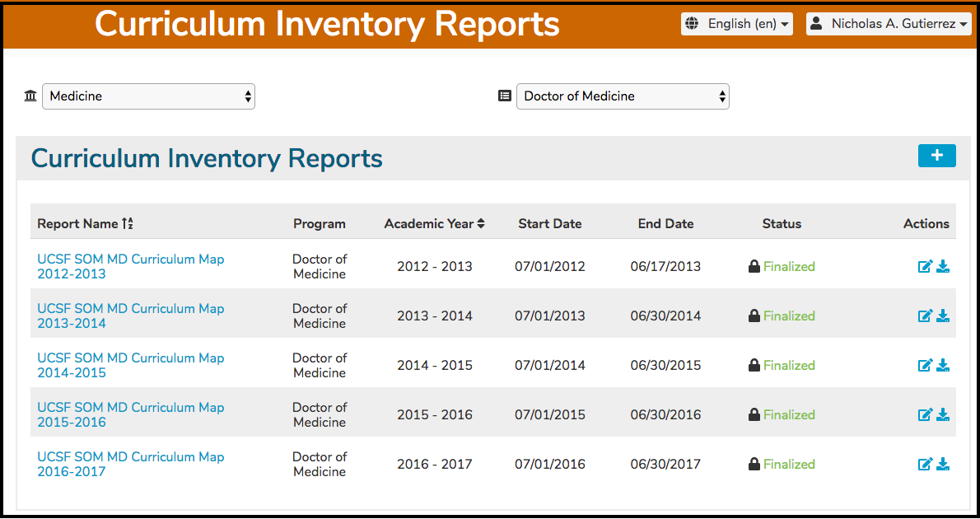The width and height of the screenshot is (980, 519).
Task: Open UCSF SOM MD Curriculum Map 2013-2014
Action: (131, 316)
